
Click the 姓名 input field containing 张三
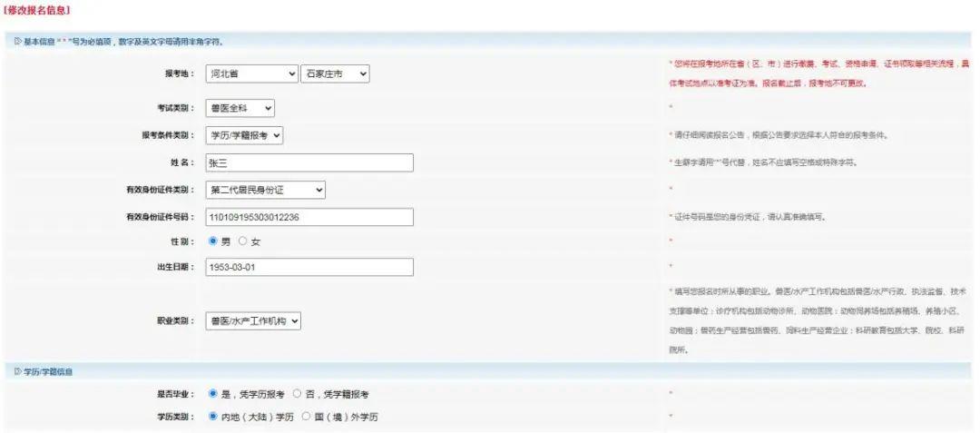tap(309, 162)
